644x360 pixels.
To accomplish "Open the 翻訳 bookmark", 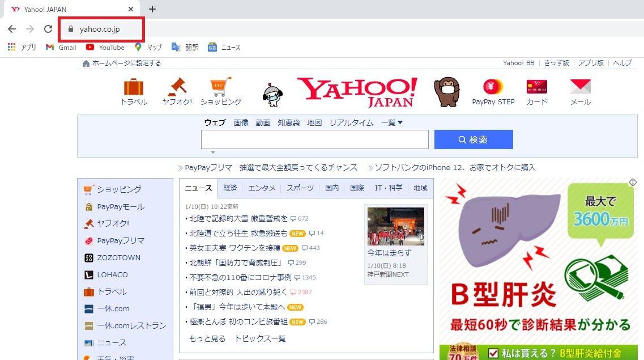I will pyautogui.click(x=185, y=47).
